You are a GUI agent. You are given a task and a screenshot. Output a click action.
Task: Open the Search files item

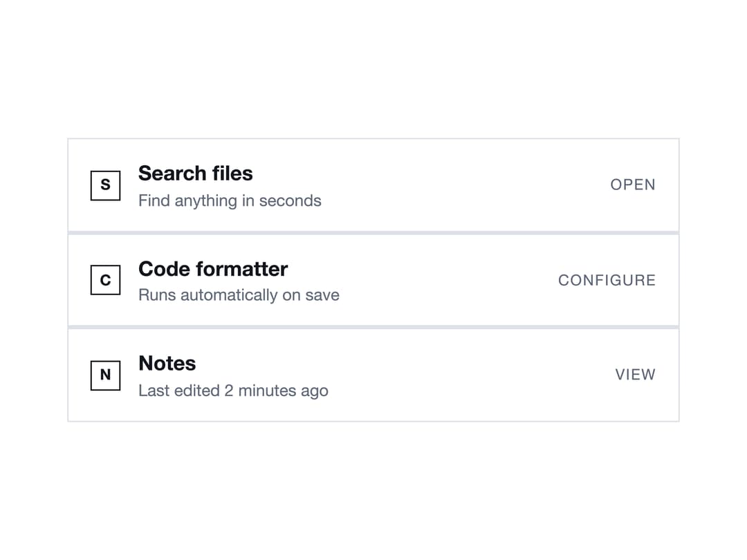tap(633, 185)
